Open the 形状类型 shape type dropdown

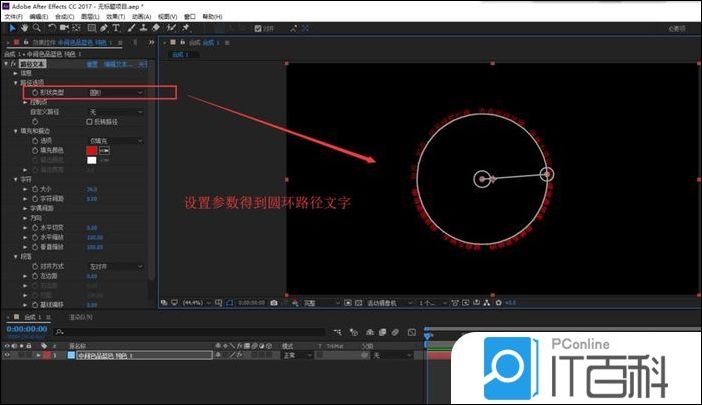tap(115, 93)
